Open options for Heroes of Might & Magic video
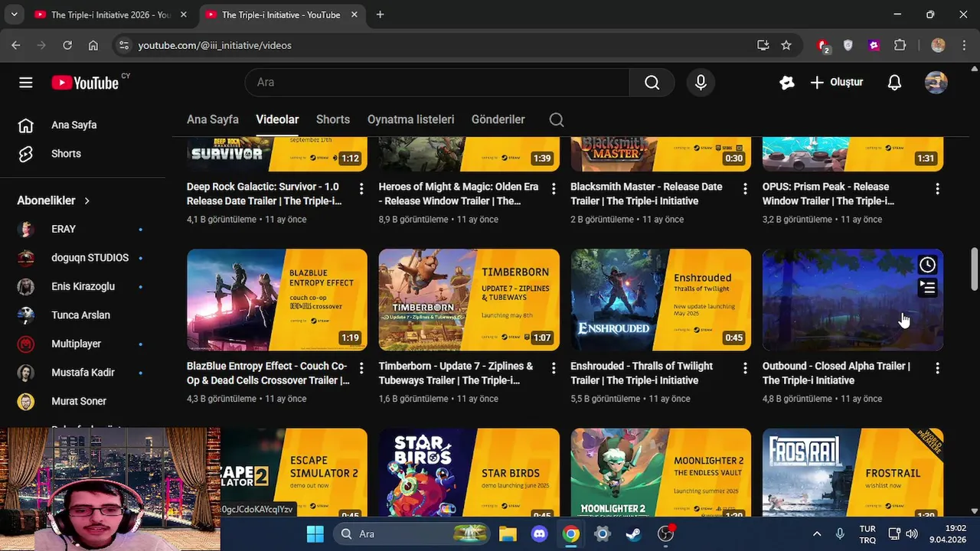This screenshot has height=551, width=980. point(554,188)
